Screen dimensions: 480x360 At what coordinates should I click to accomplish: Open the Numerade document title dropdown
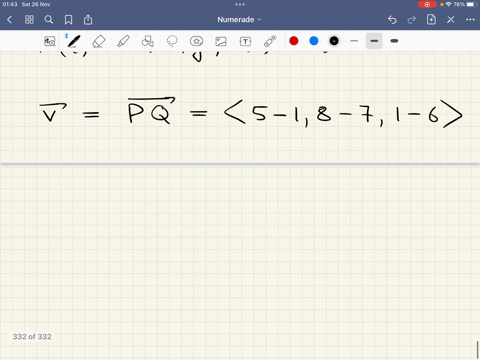[x=239, y=20]
